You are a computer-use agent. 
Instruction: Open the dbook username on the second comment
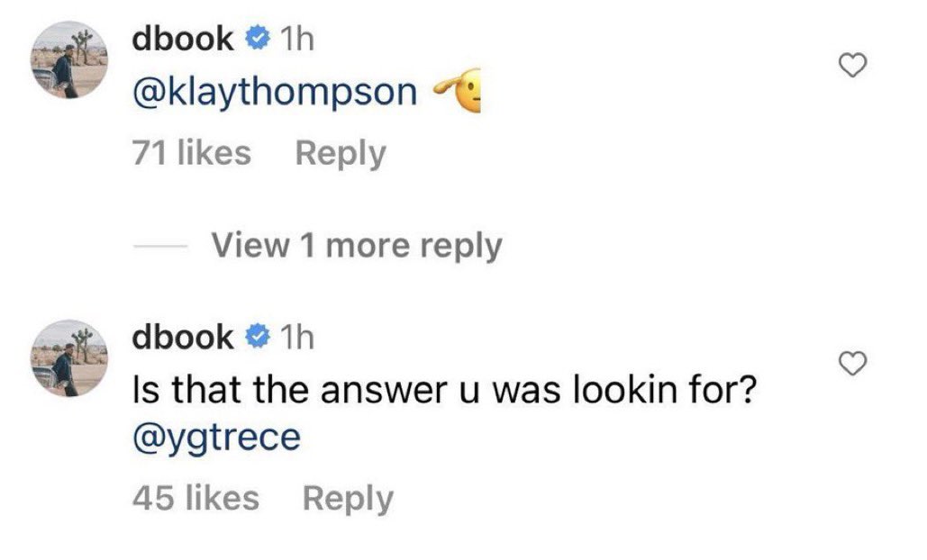183,338
